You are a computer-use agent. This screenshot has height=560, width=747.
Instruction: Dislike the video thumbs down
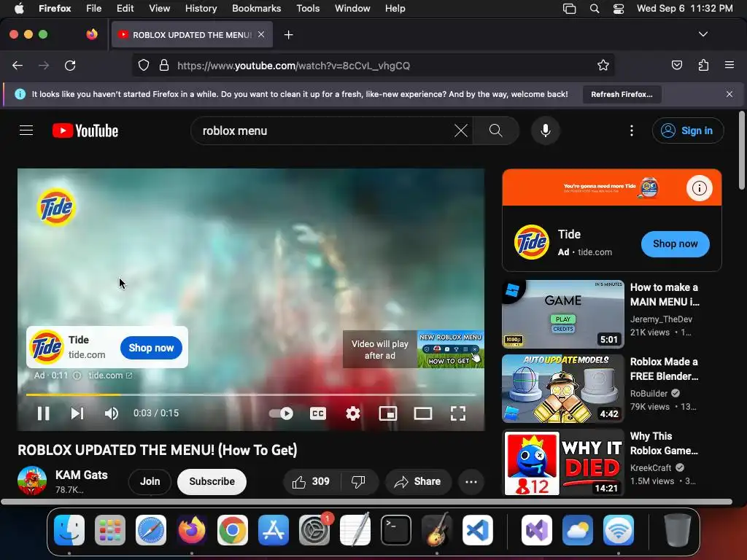coord(358,482)
